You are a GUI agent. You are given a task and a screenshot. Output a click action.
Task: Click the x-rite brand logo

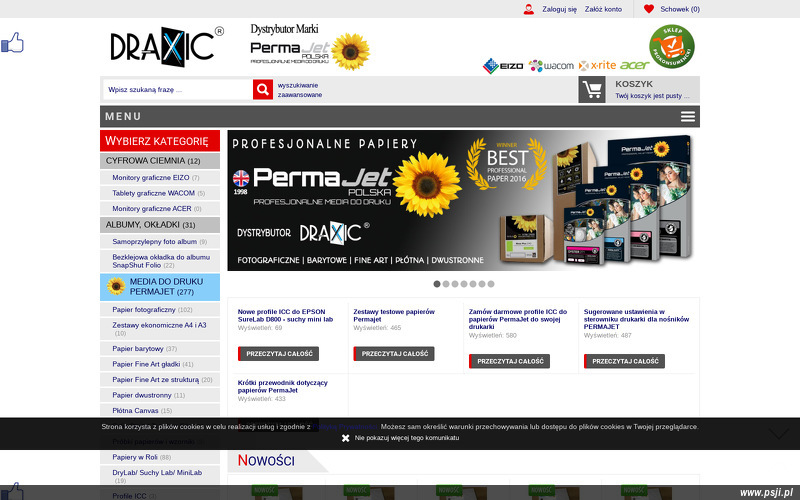click(597, 65)
